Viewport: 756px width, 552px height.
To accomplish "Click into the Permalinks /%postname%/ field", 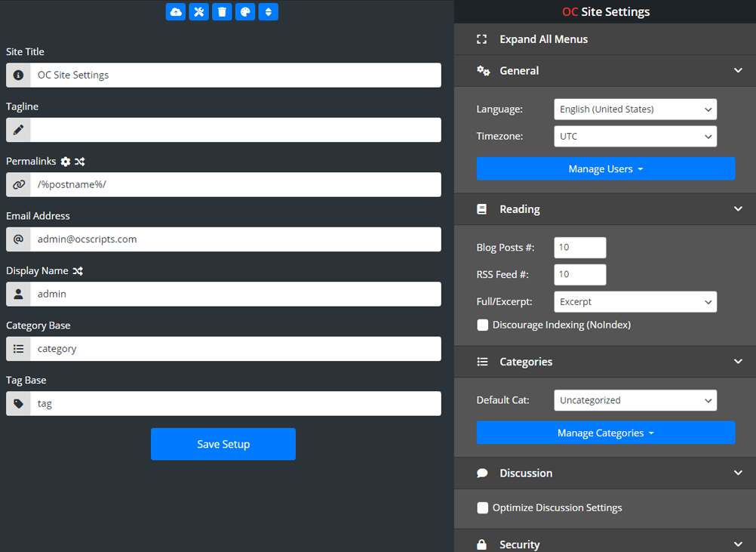I will point(235,184).
